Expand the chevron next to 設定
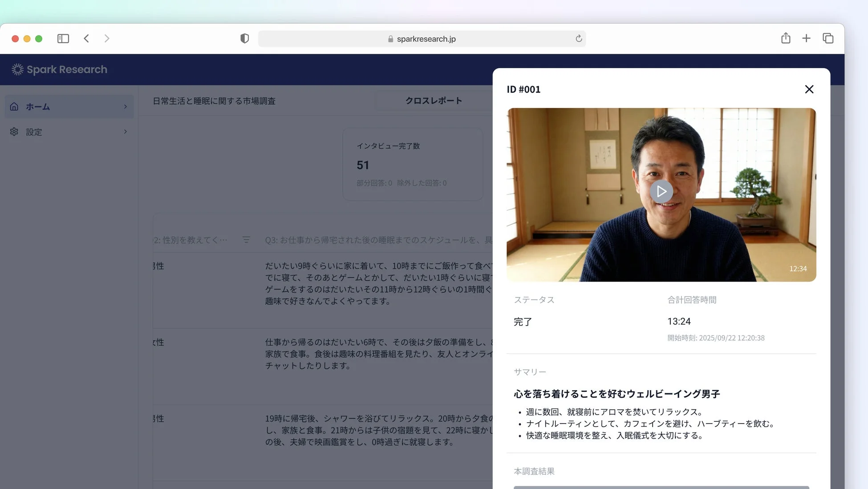Viewport: 868px width, 489px height. click(x=125, y=132)
